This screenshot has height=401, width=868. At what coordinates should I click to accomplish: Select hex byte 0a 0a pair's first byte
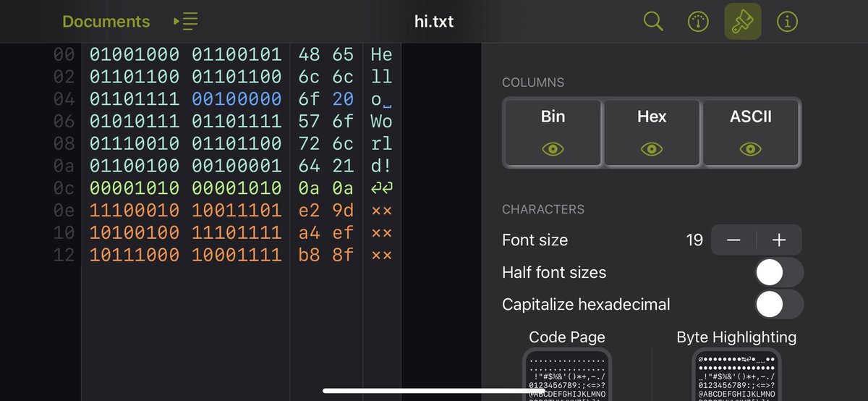(x=309, y=188)
